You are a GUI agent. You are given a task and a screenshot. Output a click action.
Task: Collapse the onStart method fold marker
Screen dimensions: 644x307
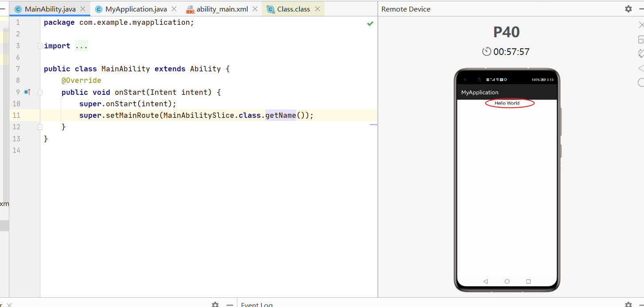click(x=40, y=93)
